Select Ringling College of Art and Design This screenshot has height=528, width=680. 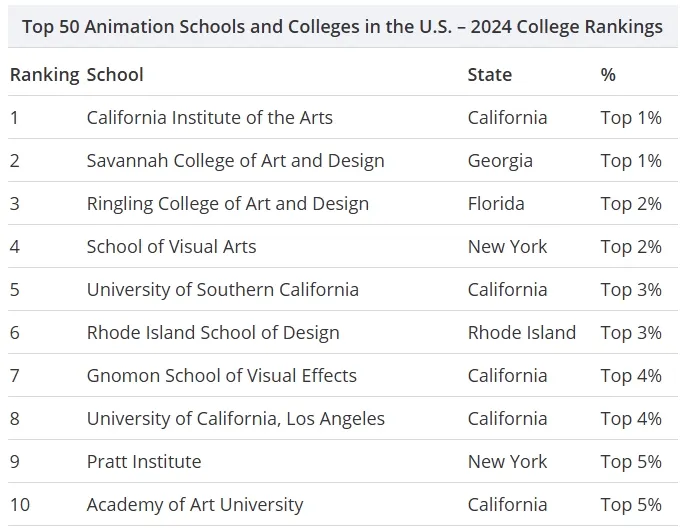point(228,204)
